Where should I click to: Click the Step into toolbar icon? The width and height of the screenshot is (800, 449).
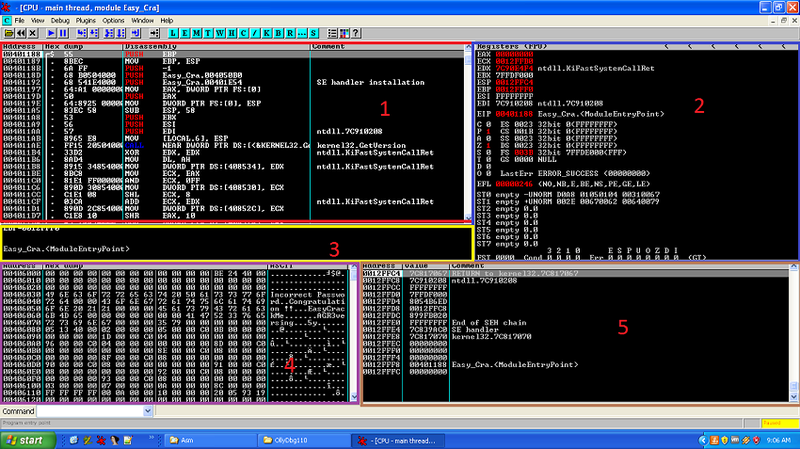coord(82,33)
